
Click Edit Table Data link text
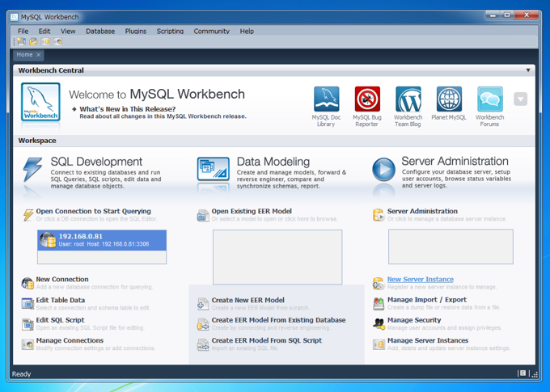coord(61,300)
